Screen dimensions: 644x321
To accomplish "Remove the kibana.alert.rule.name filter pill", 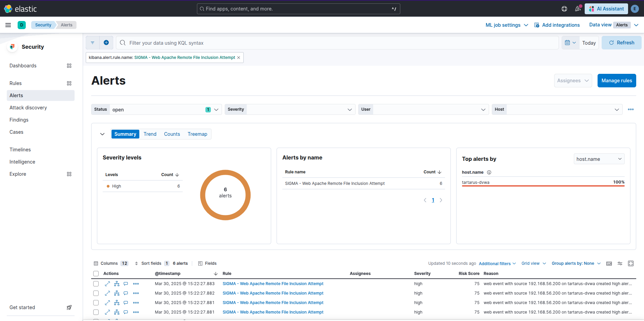I will 239,58.
